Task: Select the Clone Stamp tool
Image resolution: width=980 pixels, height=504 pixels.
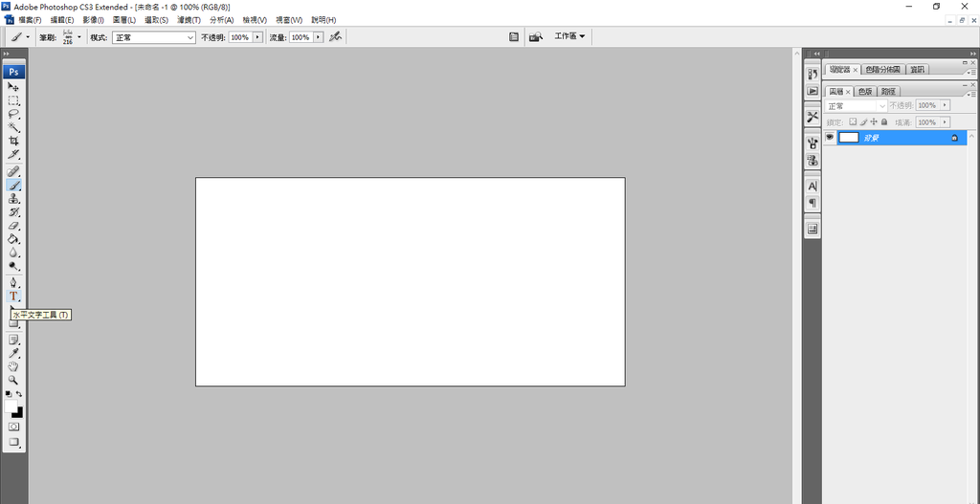Action: (13, 199)
